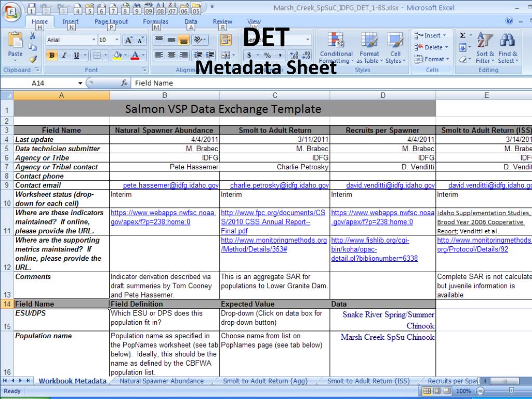
Task: Open the fpc.org CSS Annual Report link
Action: tap(273, 222)
